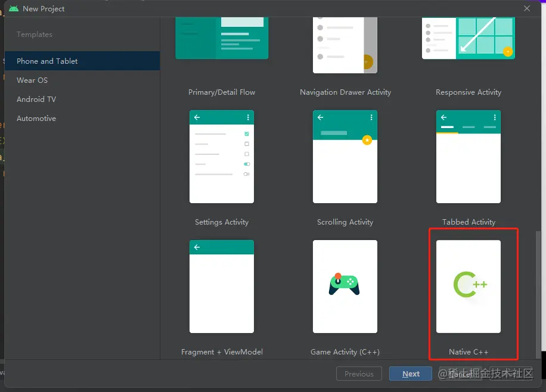Screen dimensions: 546x392
Task: Choose Tabbed Activity template thumbnail
Action: point(469,157)
